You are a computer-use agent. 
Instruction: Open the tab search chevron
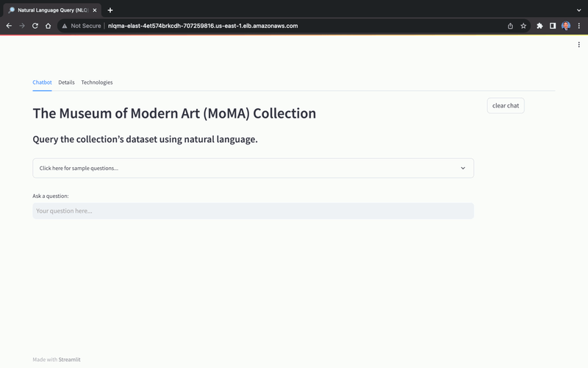click(x=578, y=10)
